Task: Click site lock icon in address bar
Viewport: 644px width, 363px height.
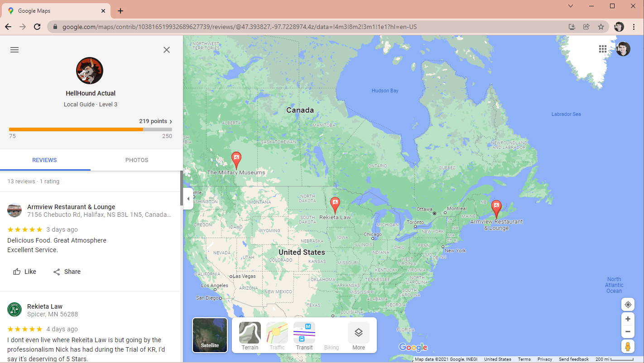Action: coord(55,27)
